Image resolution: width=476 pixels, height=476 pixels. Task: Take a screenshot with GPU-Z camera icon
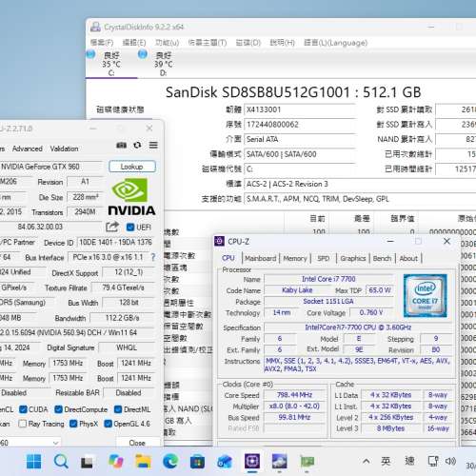(121, 146)
